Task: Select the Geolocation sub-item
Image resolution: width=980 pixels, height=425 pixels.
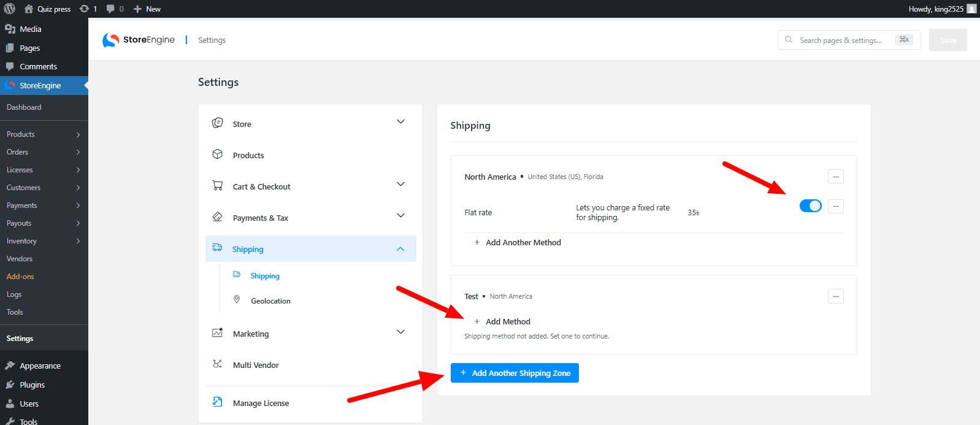Action: coord(270,301)
